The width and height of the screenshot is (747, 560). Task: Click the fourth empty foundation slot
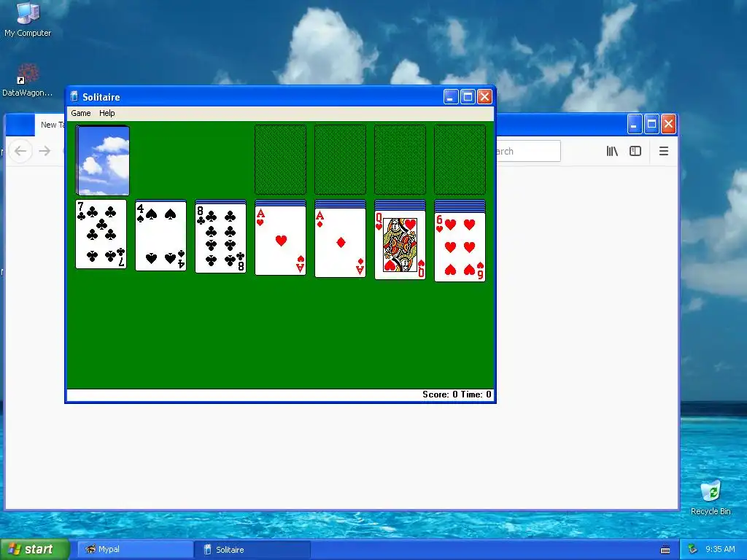460,160
